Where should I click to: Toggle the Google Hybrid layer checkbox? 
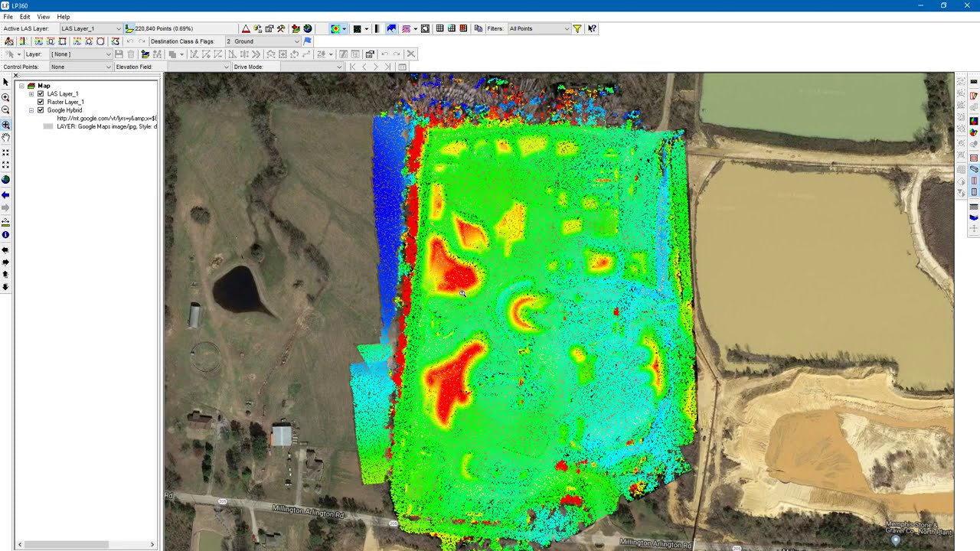click(x=41, y=110)
